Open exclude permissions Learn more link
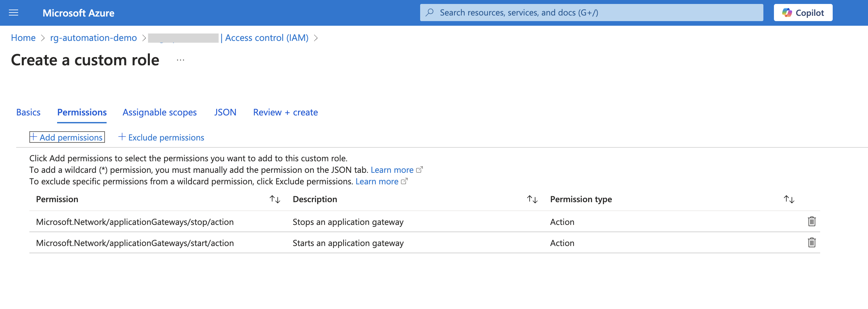 coord(377,181)
